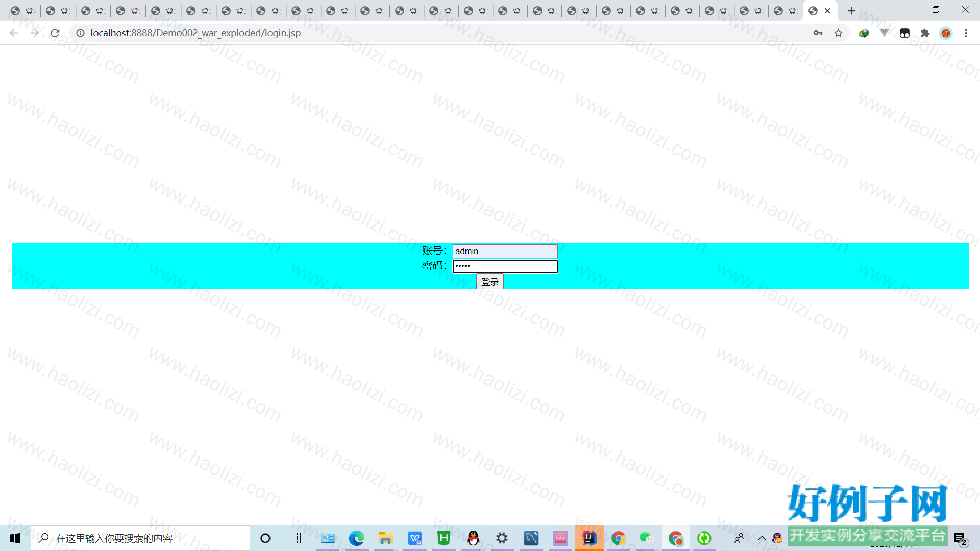Open QQ penguin app on the taskbar

tap(473, 538)
